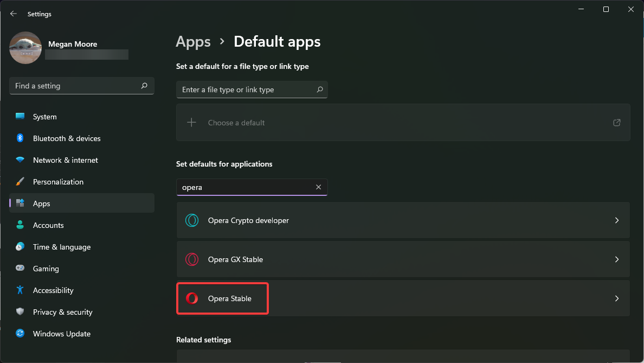Click the magnifier icon in Find a setting

(x=144, y=86)
